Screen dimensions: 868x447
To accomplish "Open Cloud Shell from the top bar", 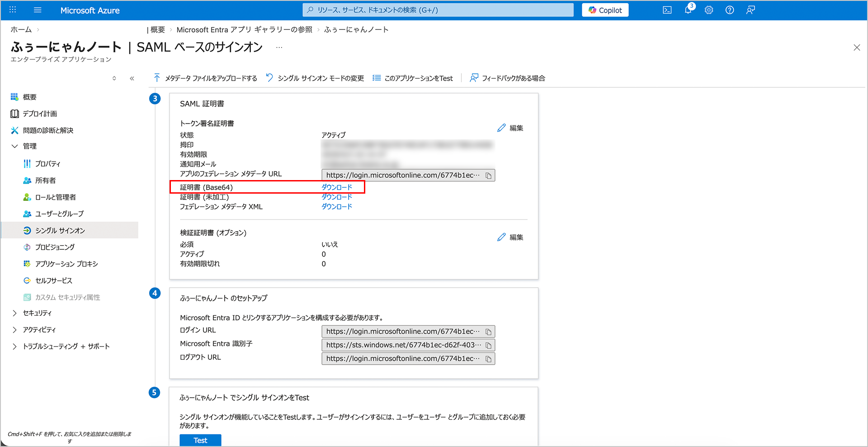I will pyautogui.click(x=667, y=10).
